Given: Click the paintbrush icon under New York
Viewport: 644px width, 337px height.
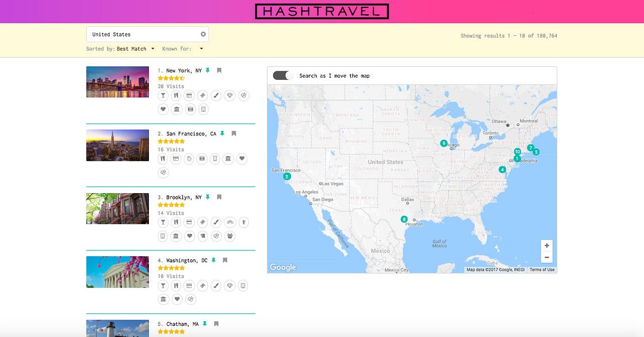Looking at the screenshot, I should (216, 95).
